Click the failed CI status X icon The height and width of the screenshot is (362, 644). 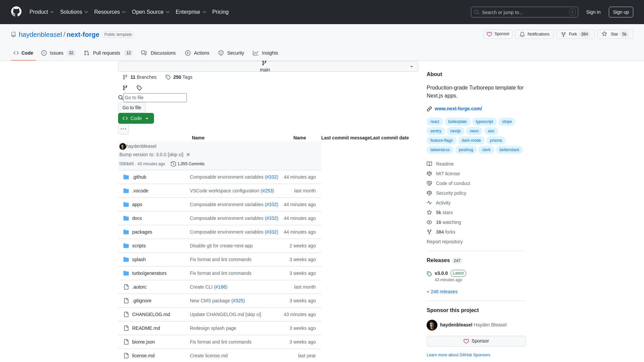point(188,155)
